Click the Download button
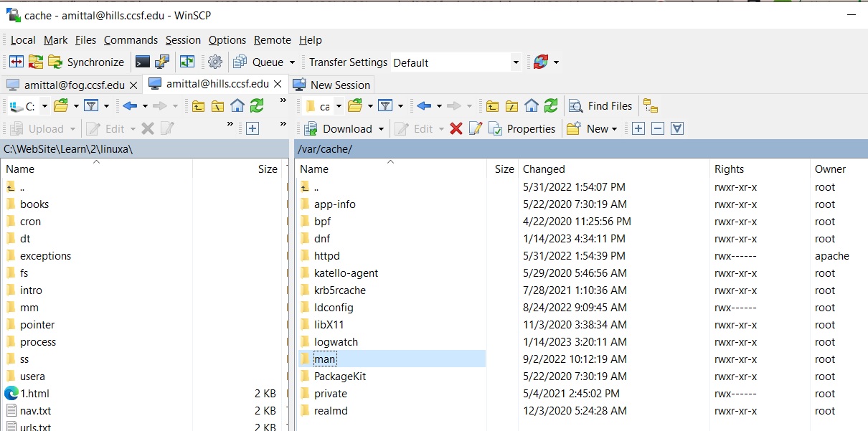The image size is (868, 431). coord(346,129)
